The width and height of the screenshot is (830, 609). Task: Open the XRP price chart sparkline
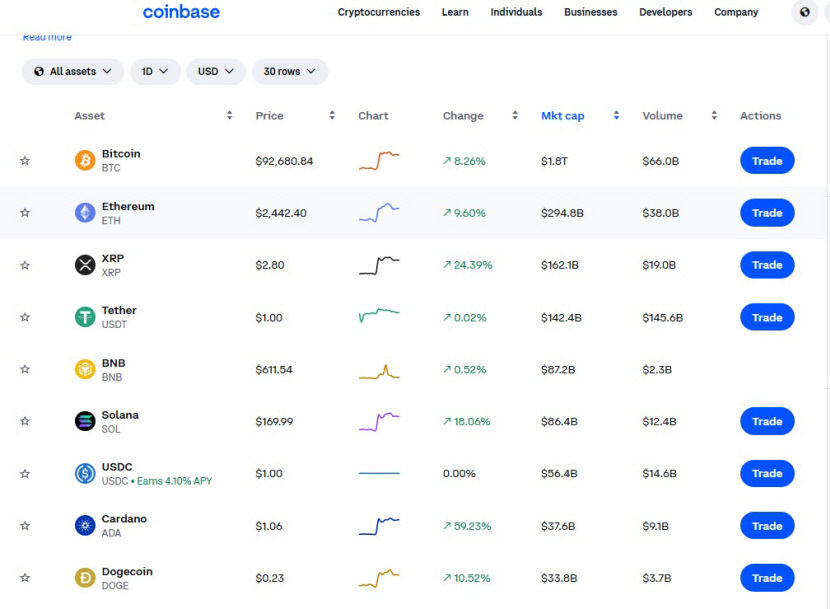[379, 265]
